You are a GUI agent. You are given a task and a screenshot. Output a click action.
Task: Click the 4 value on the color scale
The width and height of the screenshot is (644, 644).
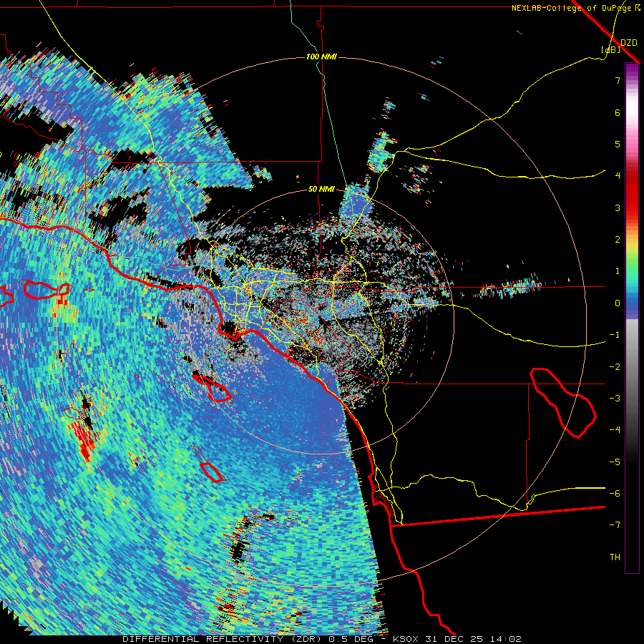618,176
